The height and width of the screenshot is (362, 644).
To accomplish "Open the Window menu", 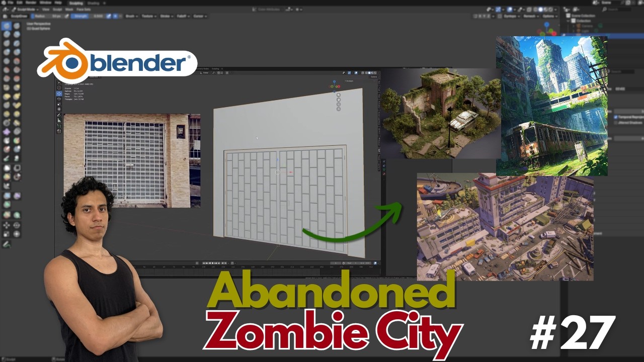I will coord(45,3).
